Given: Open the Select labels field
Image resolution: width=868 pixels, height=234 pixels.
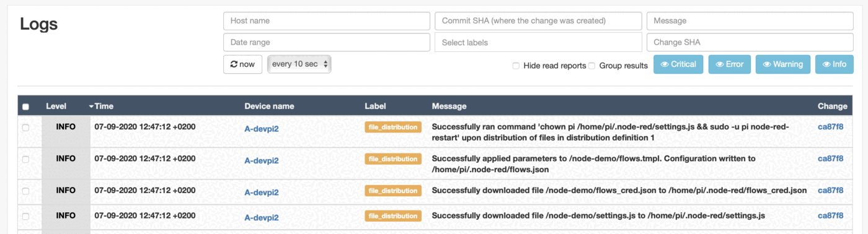Looking at the screenshot, I should 538,42.
